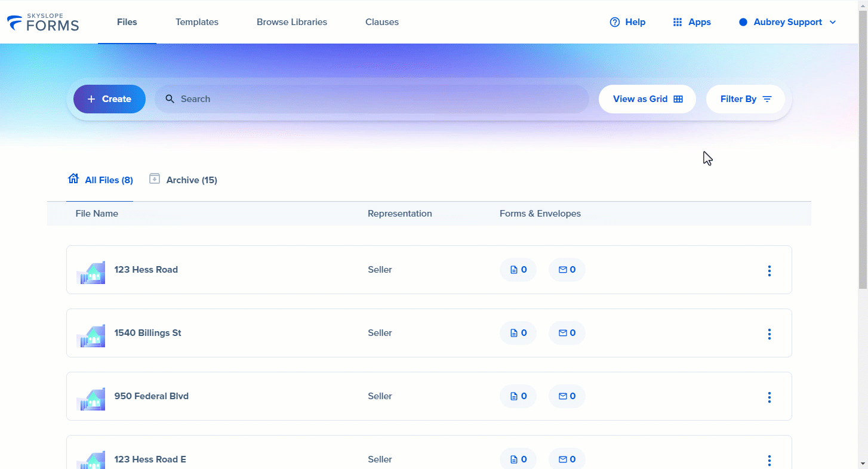Image resolution: width=868 pixels, height=469 pixels.
Task: Click into the Search field
Action: pyautogui.click(x=372, y=99)
